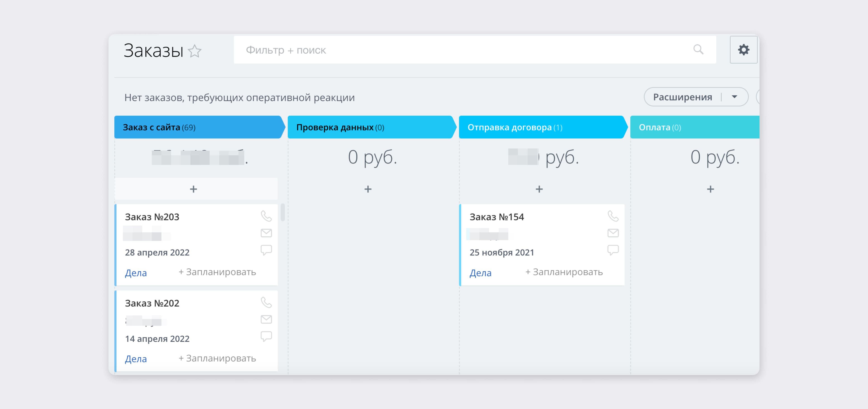Click the email icon on Заказ №154
Image resolution: width=868 pixels, height=409 pixels.
[613, 233]
